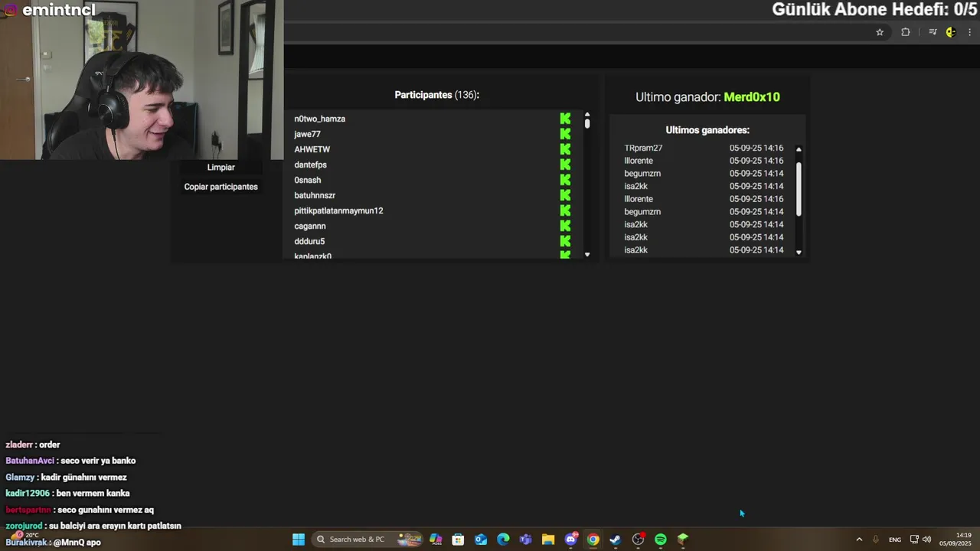This screenshot has height=551, width=980.
Task: Select participant dantefps
Action: (311, 165)
